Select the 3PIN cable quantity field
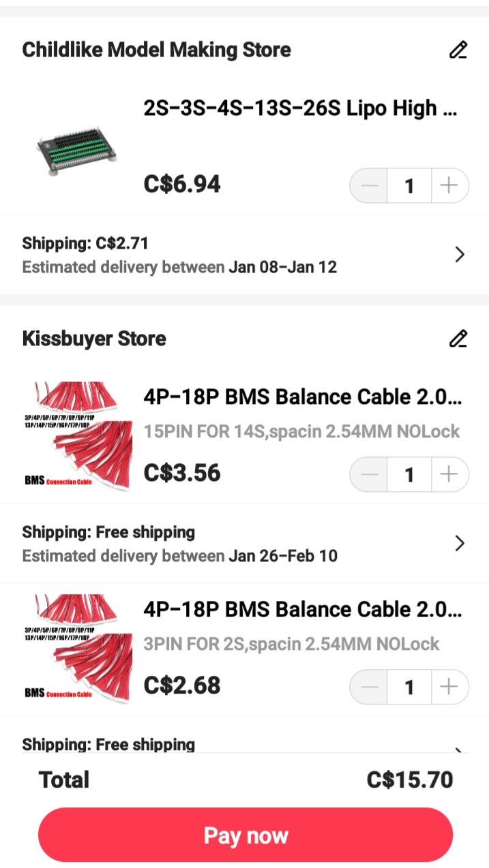The width and height of the screenshot is (489, 868). pyautogui.click(x=409, y=687)
